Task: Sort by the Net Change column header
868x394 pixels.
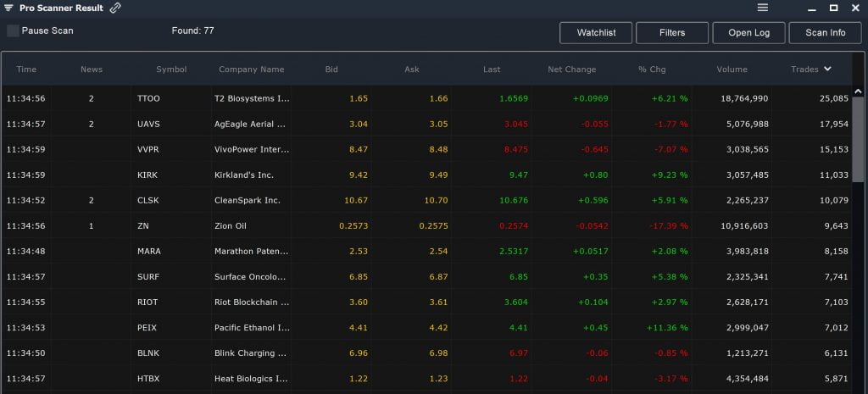Action: tap(572, 69)
